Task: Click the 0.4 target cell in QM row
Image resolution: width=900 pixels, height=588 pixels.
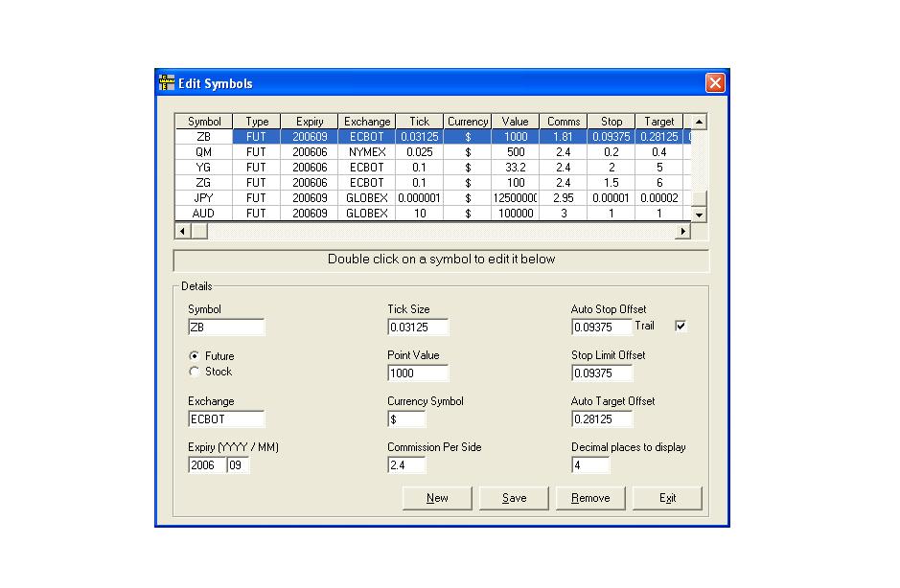Action: (x=658, y=152)
